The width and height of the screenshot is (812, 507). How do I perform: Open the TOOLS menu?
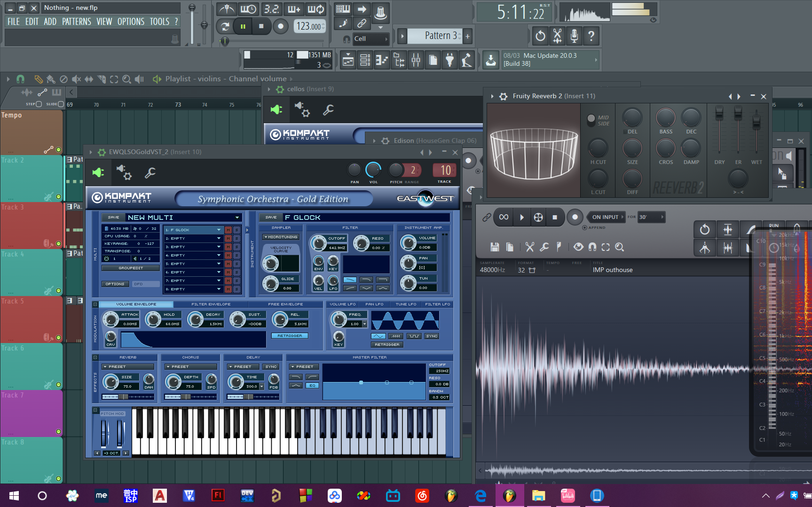[x=159, y=22]
